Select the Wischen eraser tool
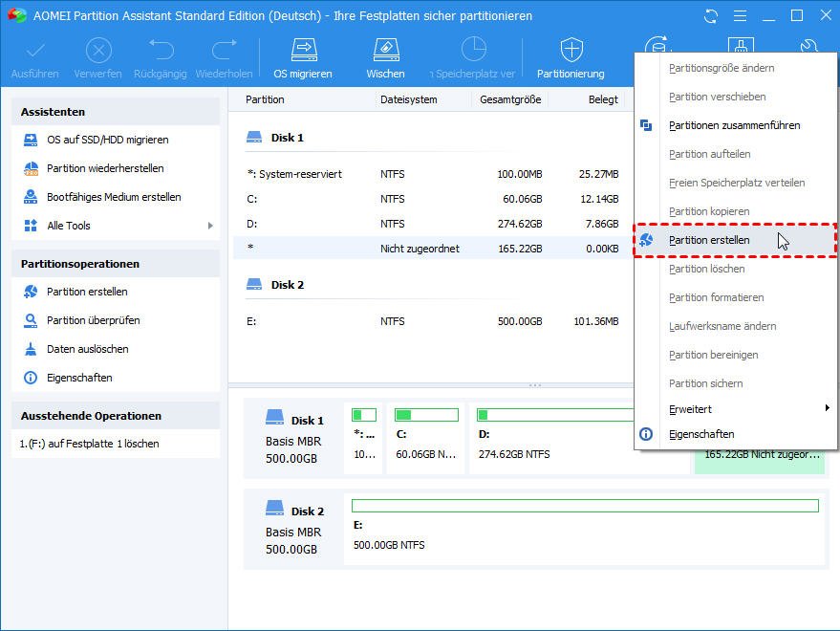Viewport: 840px width, 631px height. pos(385,57)
